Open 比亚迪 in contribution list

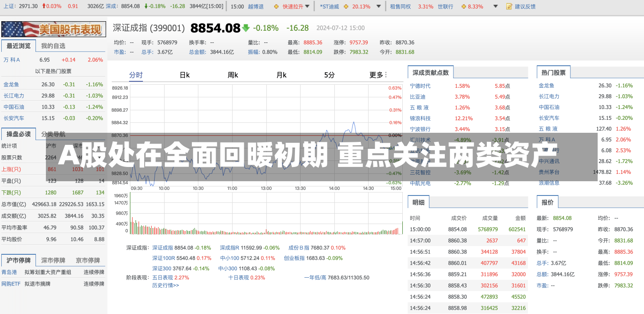tap(417, 97)
